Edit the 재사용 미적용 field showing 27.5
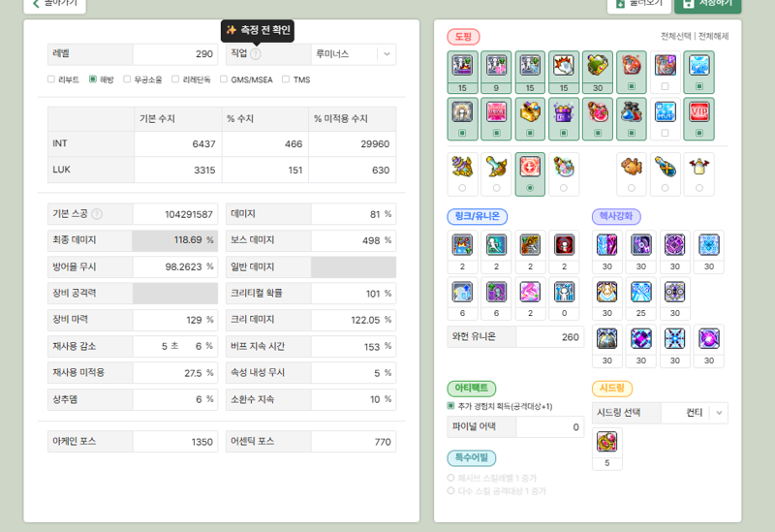This screenshot has height=532, width=775. coord(175,372)
